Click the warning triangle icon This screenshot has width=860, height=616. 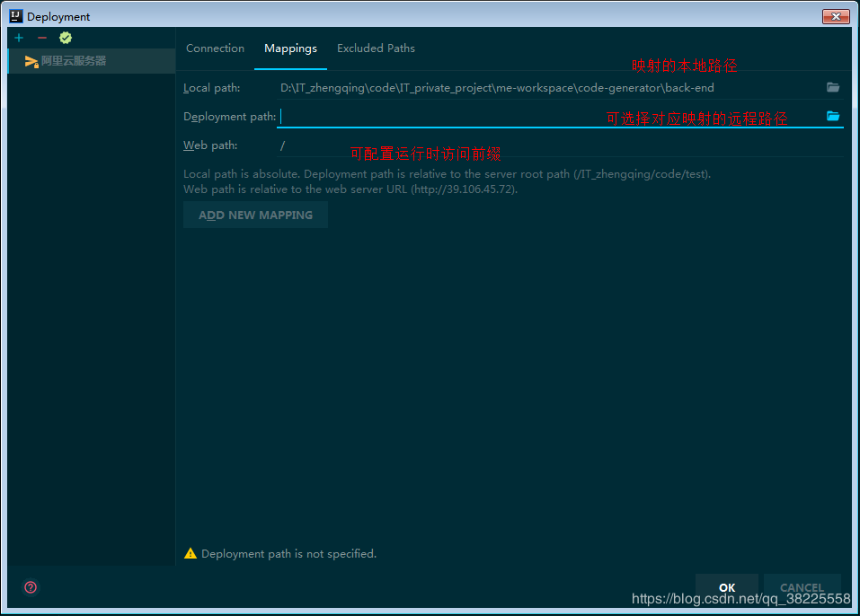[191, 553]
